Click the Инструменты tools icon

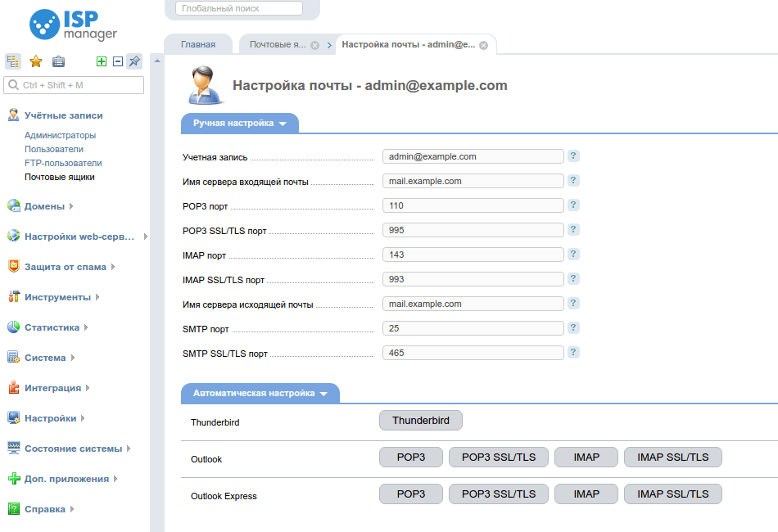(13, 296)
